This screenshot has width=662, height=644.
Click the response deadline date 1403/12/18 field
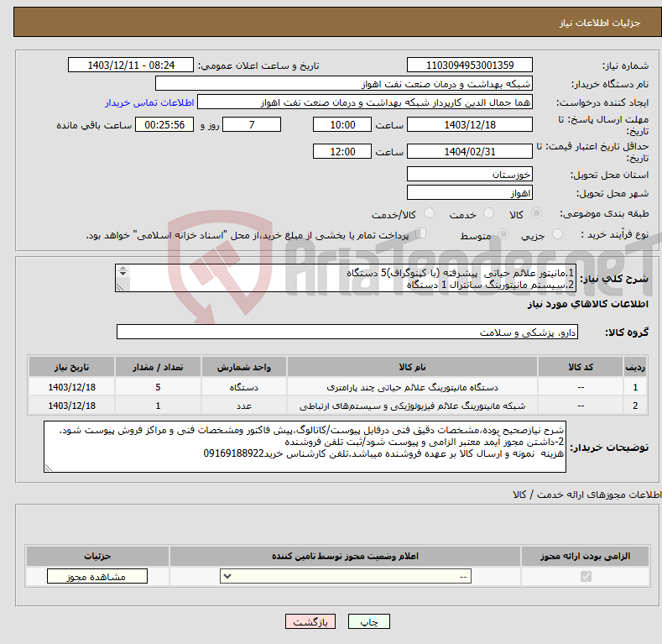click(x=470, y=124)
